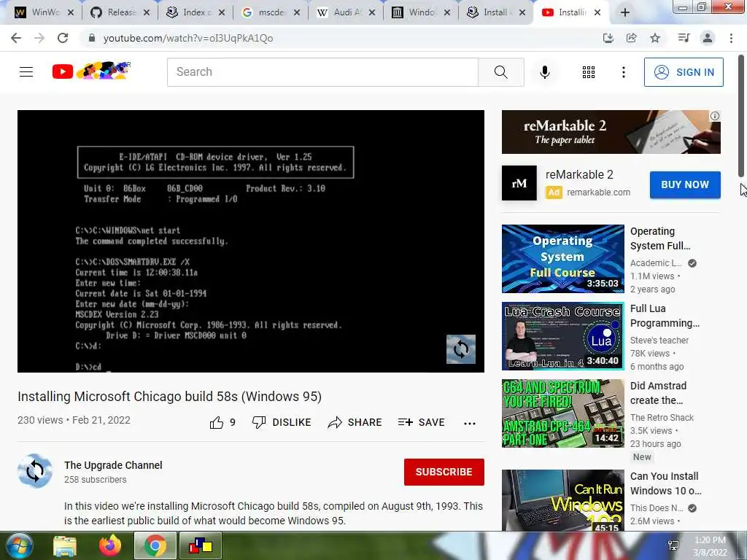Viewport: 747px width, 560px height.
Task: Launch Windows Explorer from taskbar
Action: coord(65,546)
